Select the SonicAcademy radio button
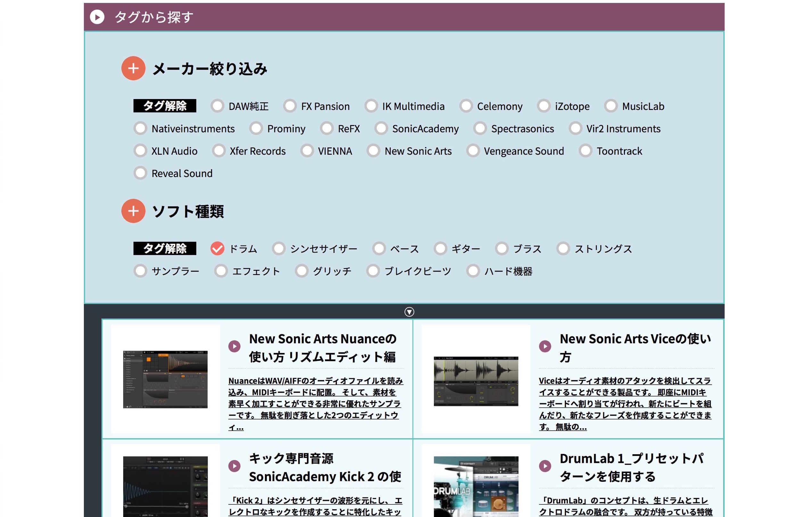 (x=381, y=128)
